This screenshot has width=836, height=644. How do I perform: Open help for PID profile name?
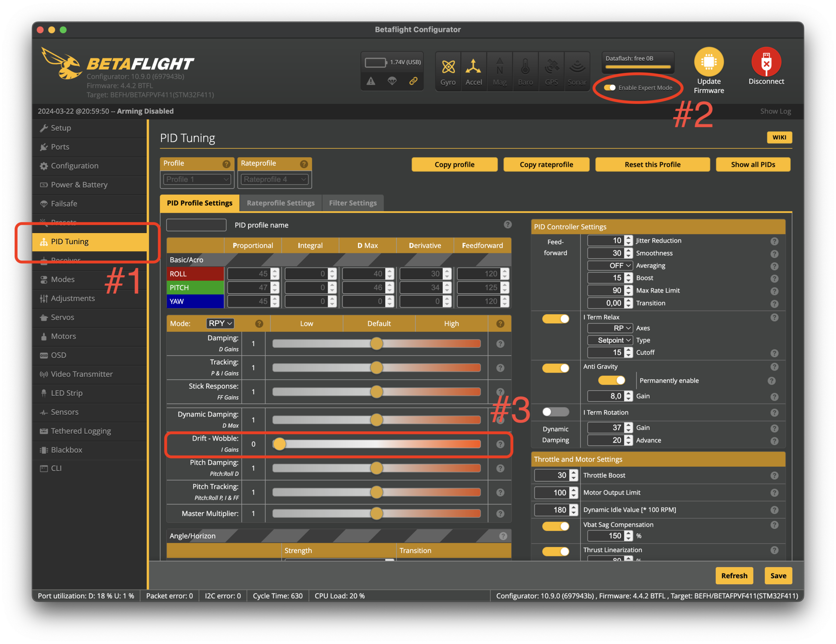pyautogui.click(x=508, y=225)
